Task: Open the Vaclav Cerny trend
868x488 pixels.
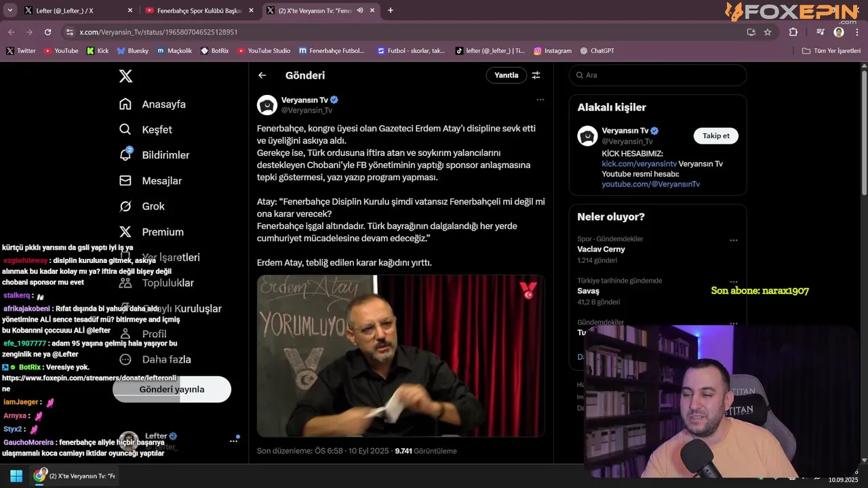Action: coord(601,249)
